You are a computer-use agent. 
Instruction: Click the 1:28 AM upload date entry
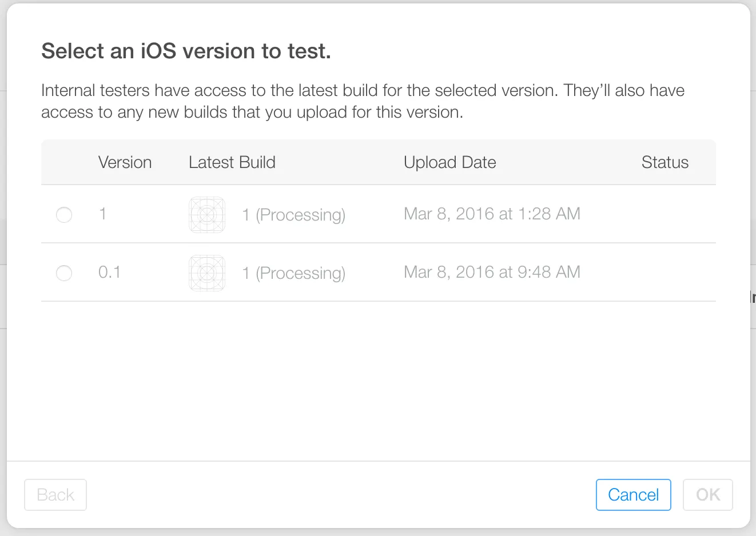492,214
